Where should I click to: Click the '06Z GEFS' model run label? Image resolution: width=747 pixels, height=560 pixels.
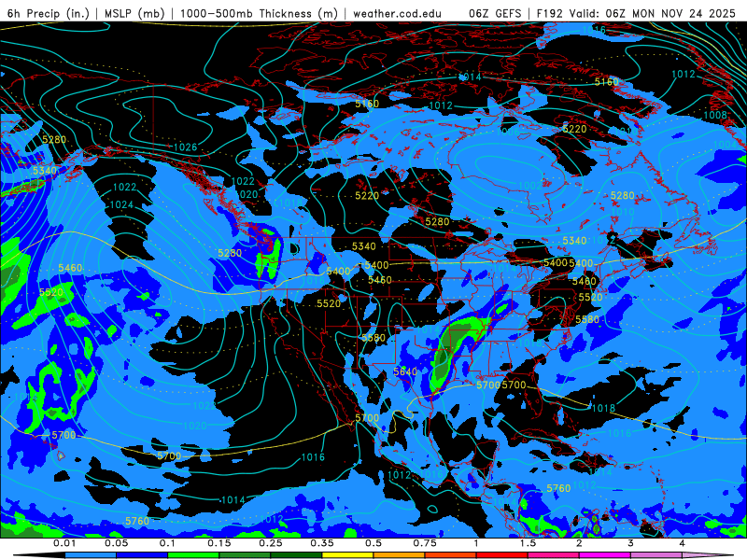496,13
